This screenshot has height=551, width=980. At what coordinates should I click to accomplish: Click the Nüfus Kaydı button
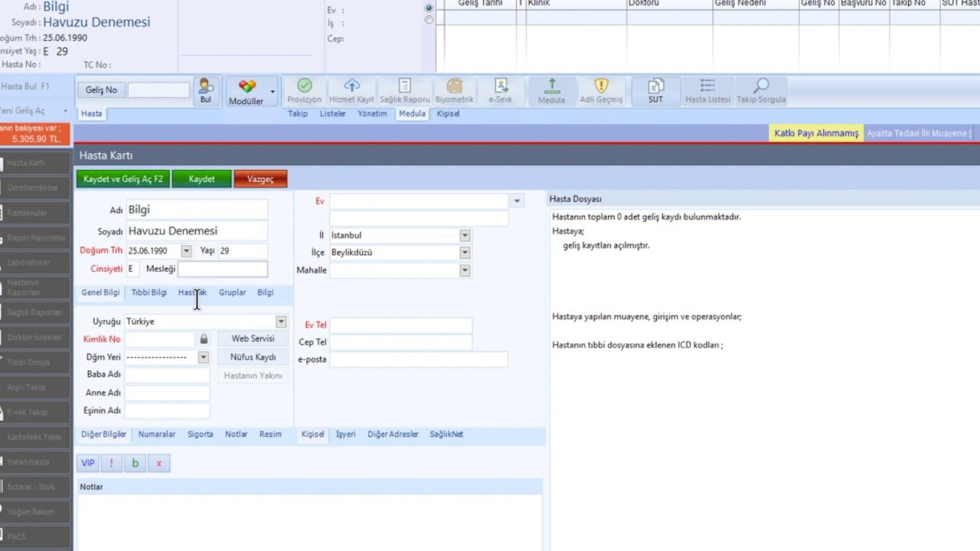253,357
